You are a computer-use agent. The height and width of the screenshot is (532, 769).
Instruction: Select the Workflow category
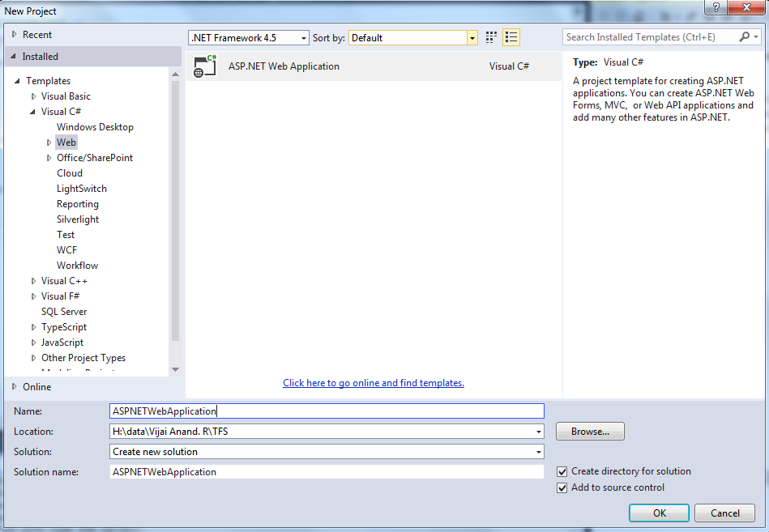tap(78, 266)
